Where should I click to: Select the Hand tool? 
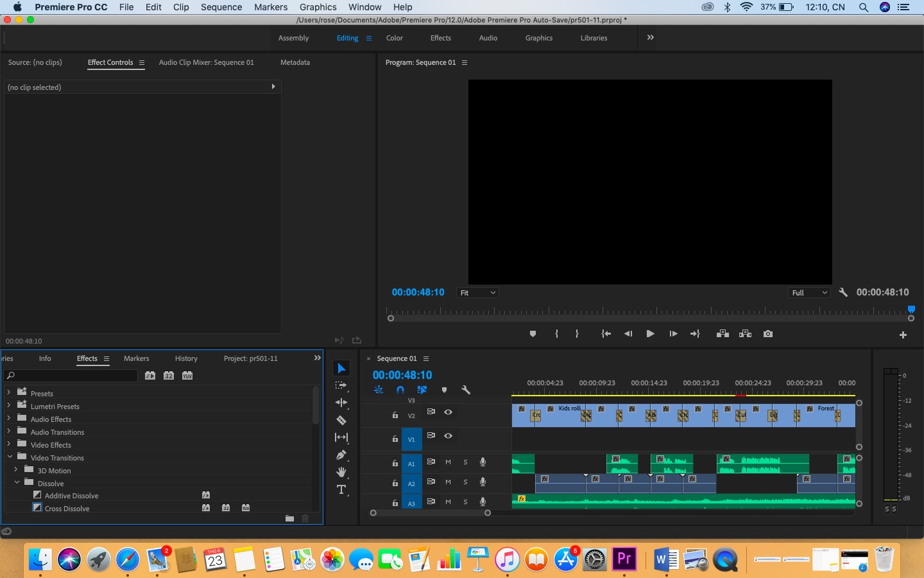tap(341, 472)
